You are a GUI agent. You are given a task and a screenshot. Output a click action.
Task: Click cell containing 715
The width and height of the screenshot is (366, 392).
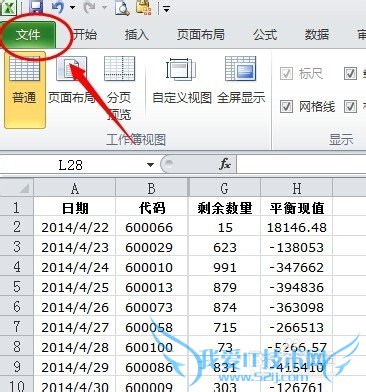[224, 327]
